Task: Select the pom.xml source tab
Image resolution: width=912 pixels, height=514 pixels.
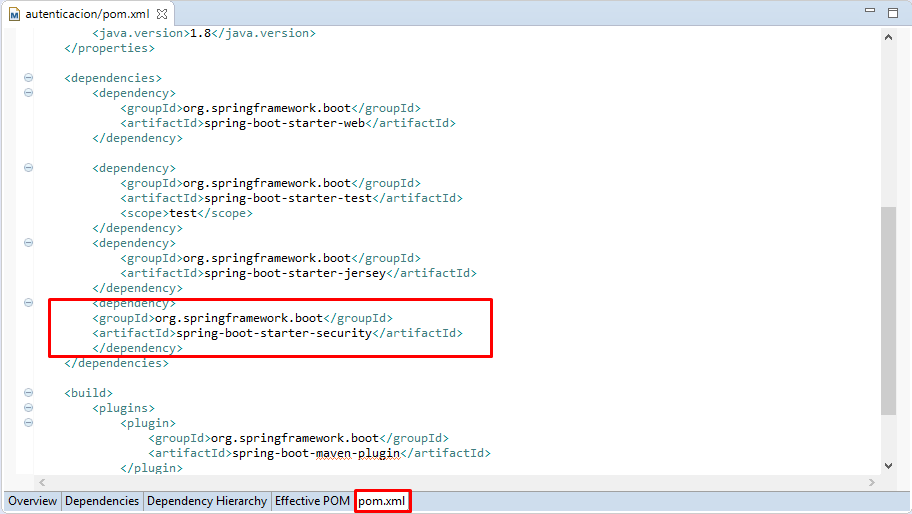Action: tap(382, 501)
